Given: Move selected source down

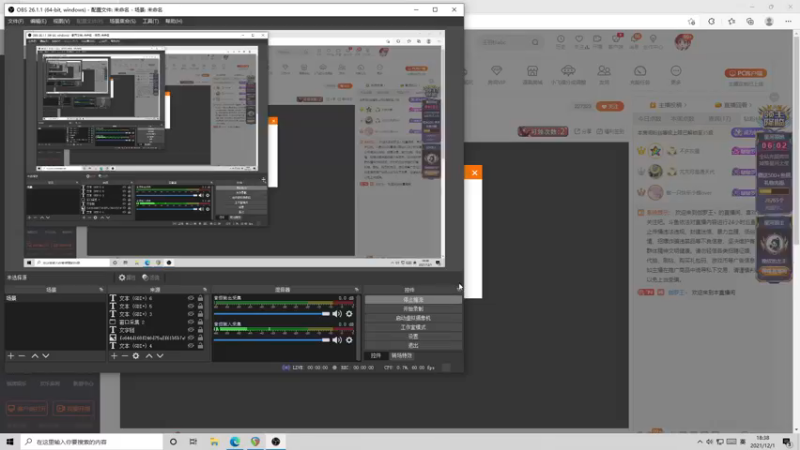Looking at the screenshot, I should pyautogui.click(x=160, y=356).
